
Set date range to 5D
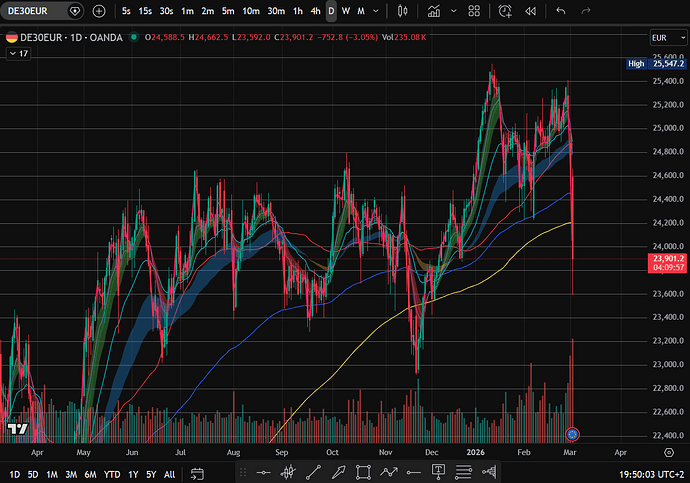[x=33, y=475]
